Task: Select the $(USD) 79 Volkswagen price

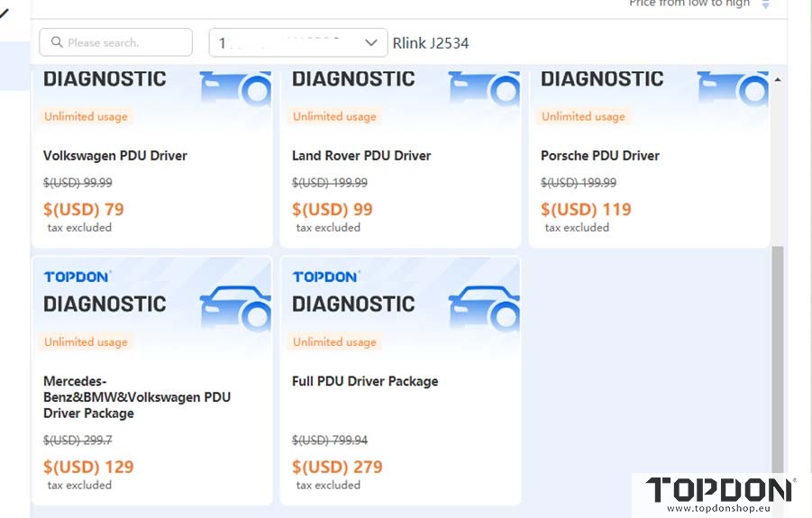Action: pyautogui.click(x=84, y=209)
